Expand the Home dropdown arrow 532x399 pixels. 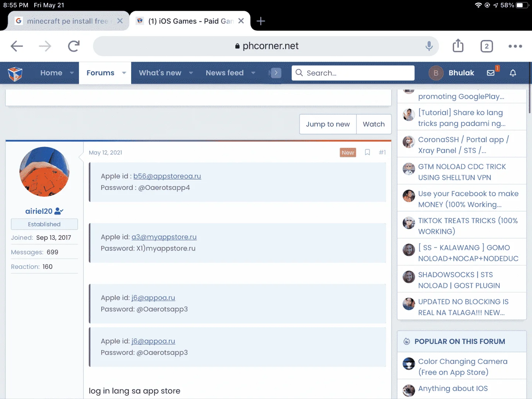coord(72,73)
